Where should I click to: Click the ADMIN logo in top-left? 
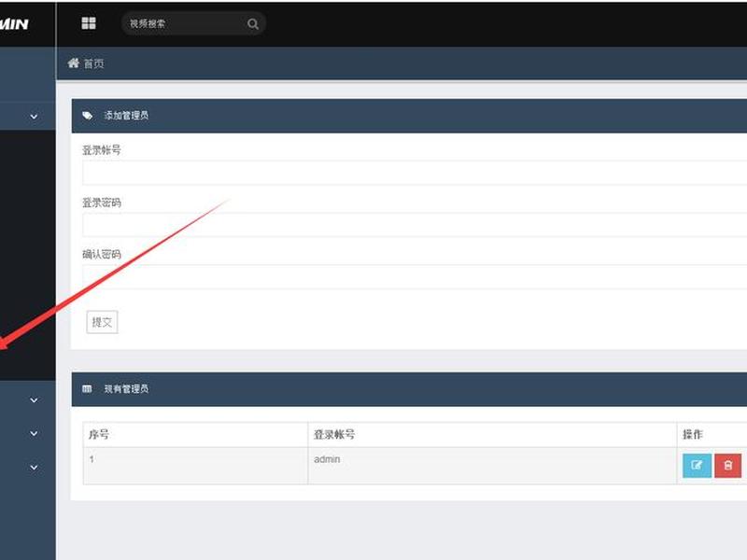[14, 24]
